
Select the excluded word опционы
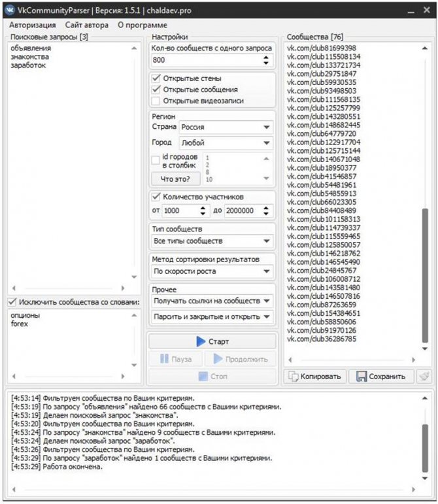[25, 315]
